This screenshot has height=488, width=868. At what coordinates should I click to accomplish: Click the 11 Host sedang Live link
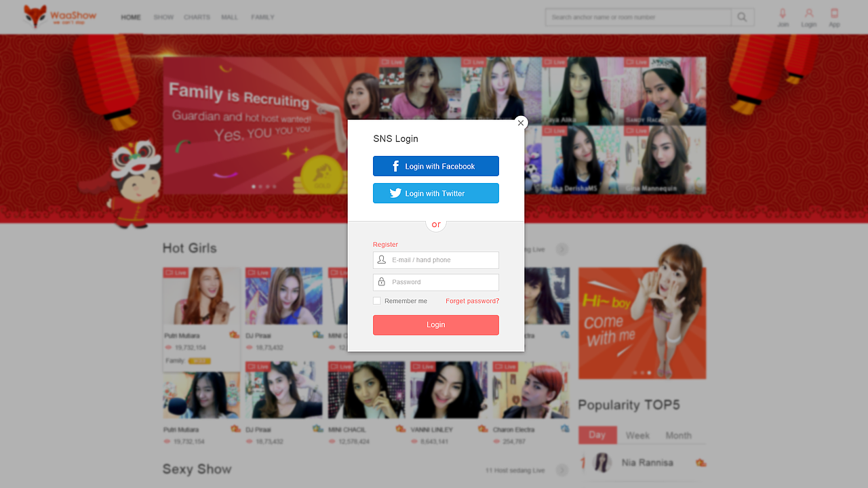(x=515, y=470)
